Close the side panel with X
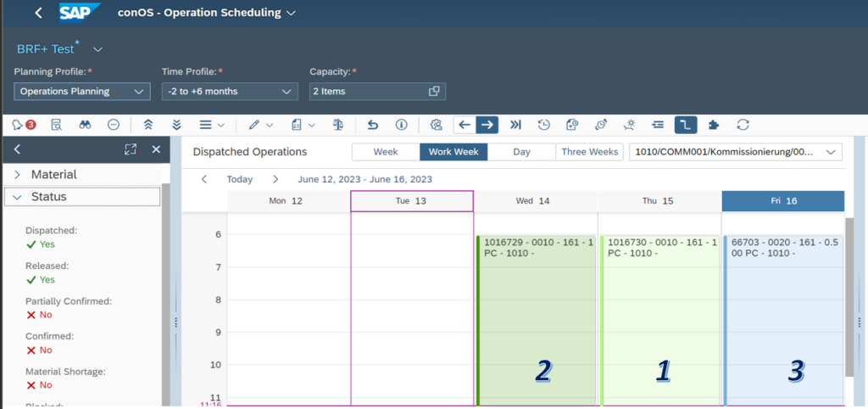 (x=156, y=149)
